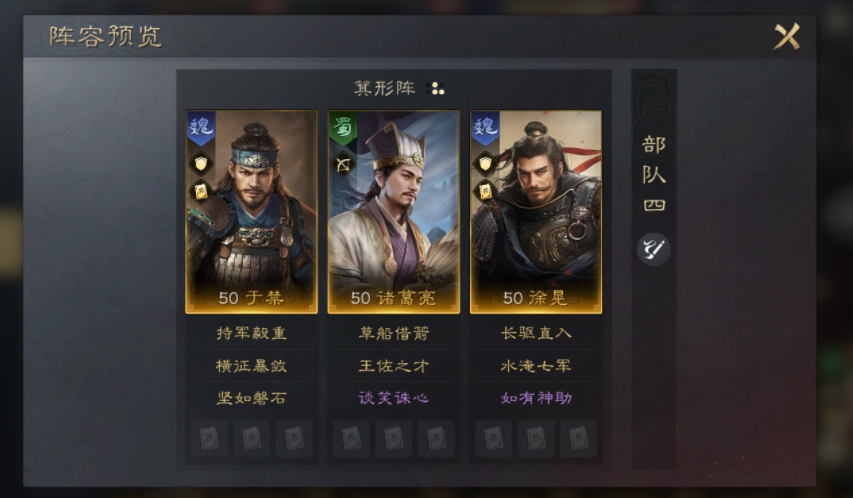Click the 魏 faction badge on 于禁's card

pyautogui.click(x=201, y=128)
